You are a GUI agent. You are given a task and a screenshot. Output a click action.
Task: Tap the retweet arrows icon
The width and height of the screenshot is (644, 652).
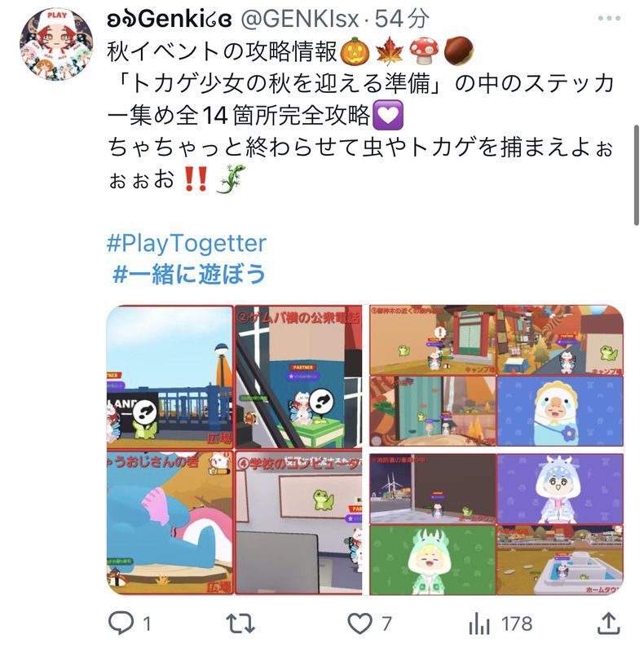pyautogui.click(x=240, y=623)
